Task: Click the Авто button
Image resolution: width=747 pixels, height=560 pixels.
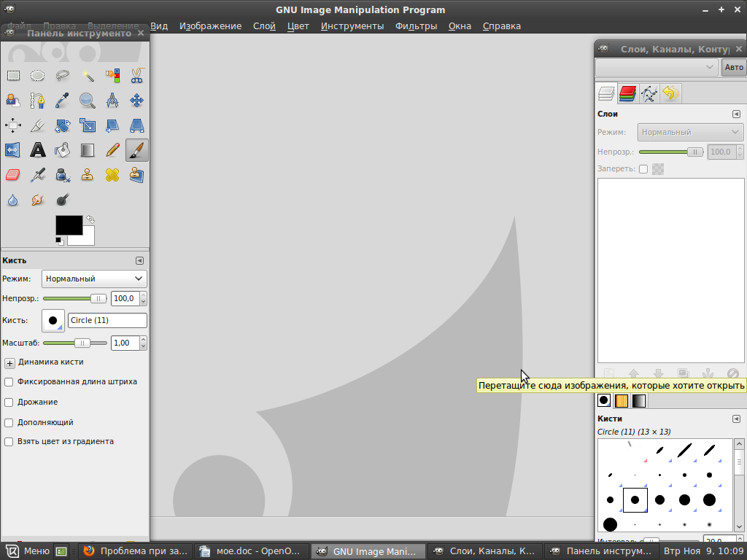Action: pos(734,67)
